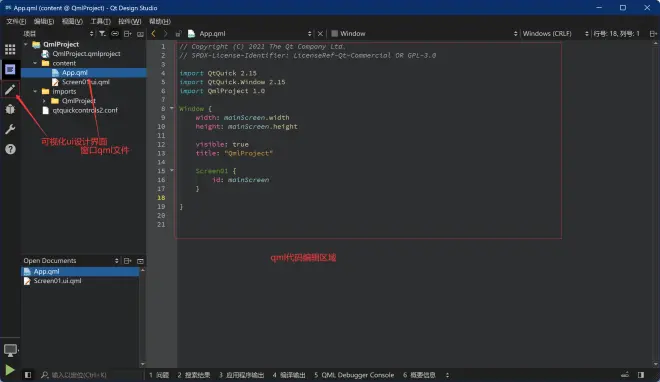Screen dimensions: 660x382
Task: Open Debug mode bug icon
Action: click(x=10, y=109)
